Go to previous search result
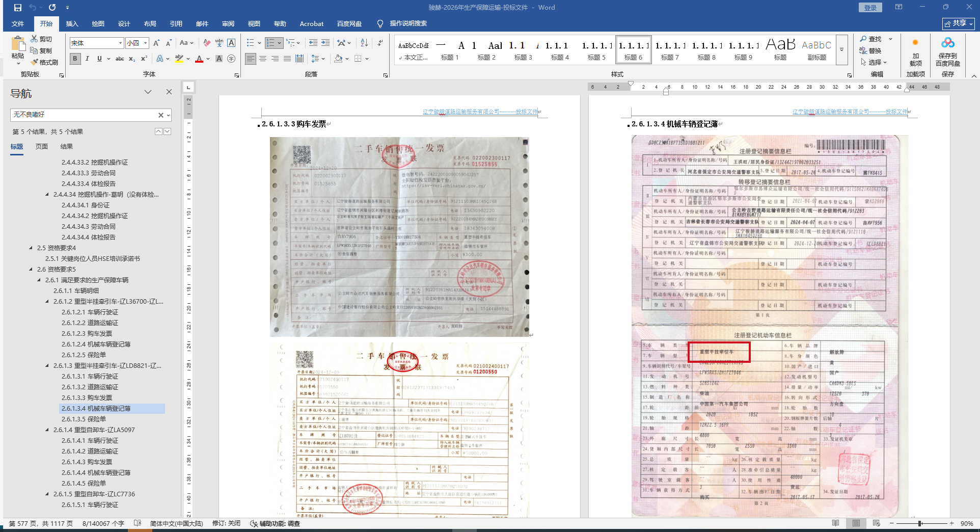This screenshot has height=532, width=980. [x=158, y=131]
